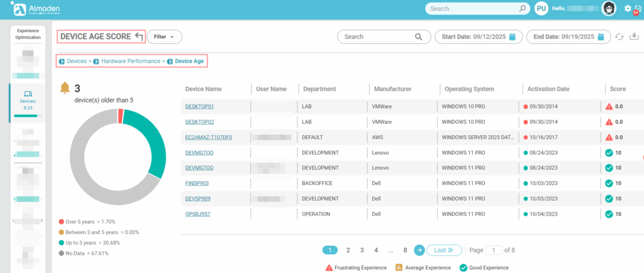Open the End Date calendar icon
This screenshot has width=644, height=273.
(602, 37)
